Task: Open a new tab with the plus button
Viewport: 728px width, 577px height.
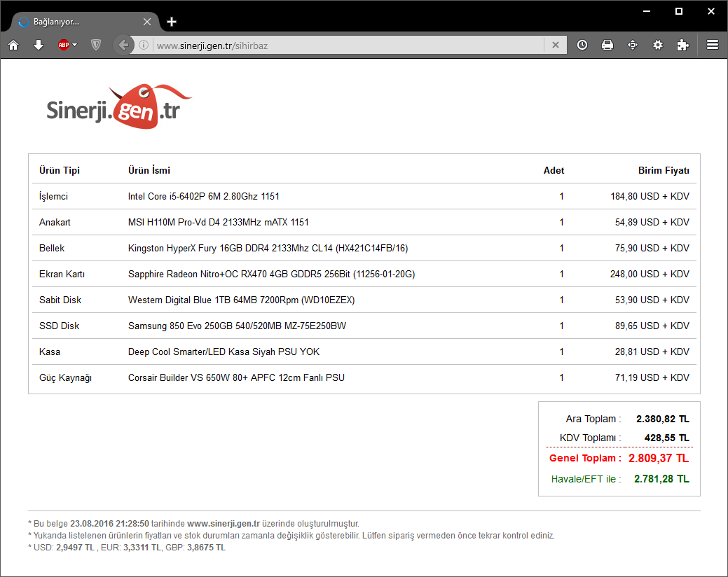Action: click(x=172, y=22)
